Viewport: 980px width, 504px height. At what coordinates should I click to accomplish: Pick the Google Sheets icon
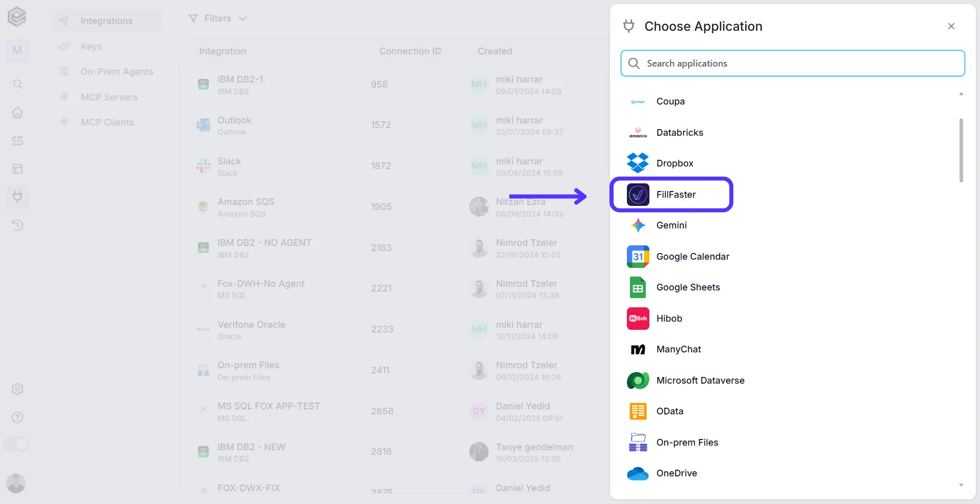pos(638,287)
